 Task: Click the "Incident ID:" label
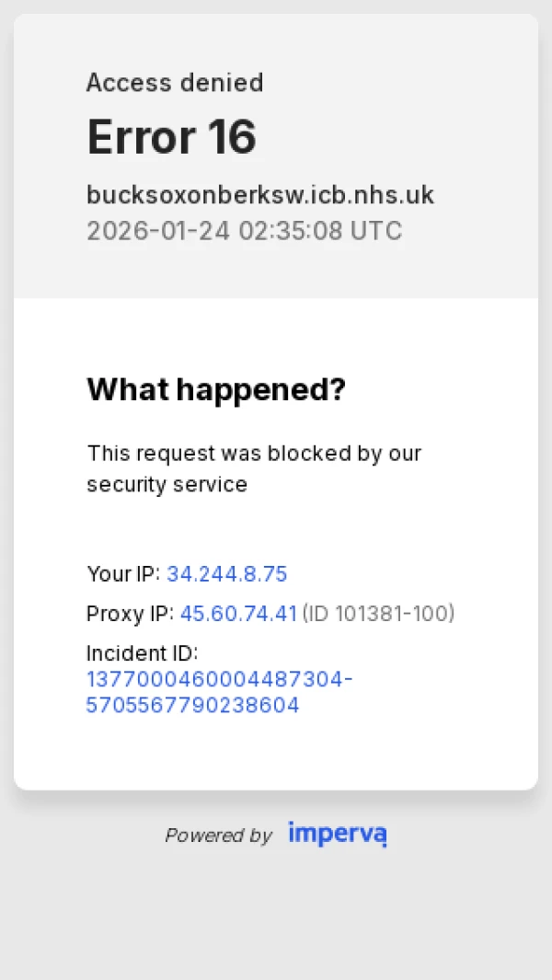click(x=143, y=653)
